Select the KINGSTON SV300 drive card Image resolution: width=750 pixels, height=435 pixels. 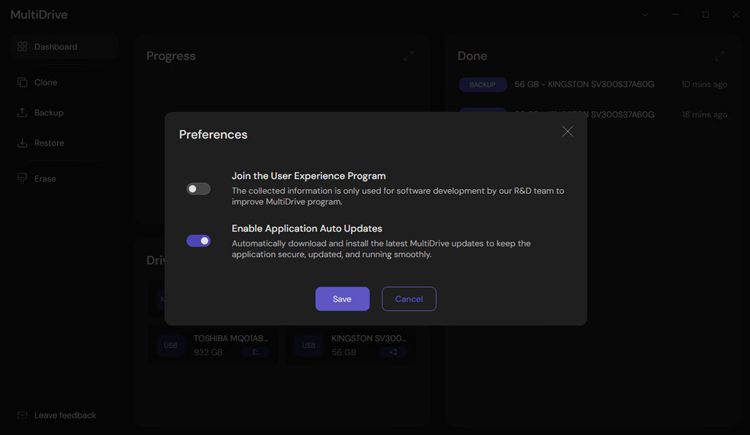coord(351,345)
